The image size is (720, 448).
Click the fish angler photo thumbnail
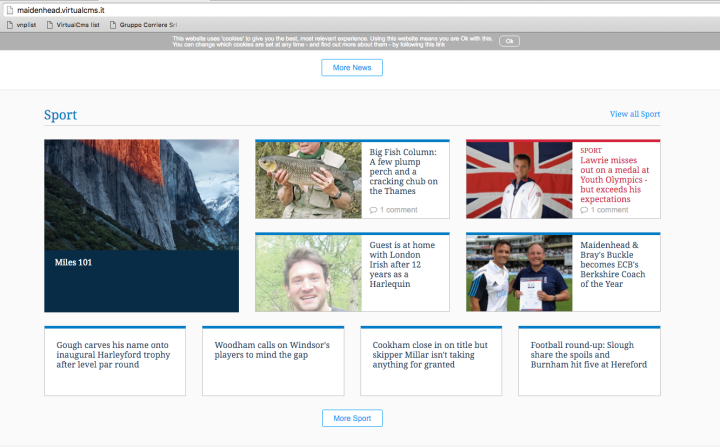pos(308,180)
